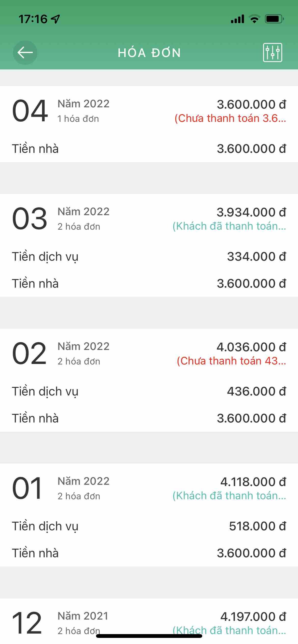Tap the cellular signal bars icon
This screenshot has height=644, width=298.
click(237, 19)
